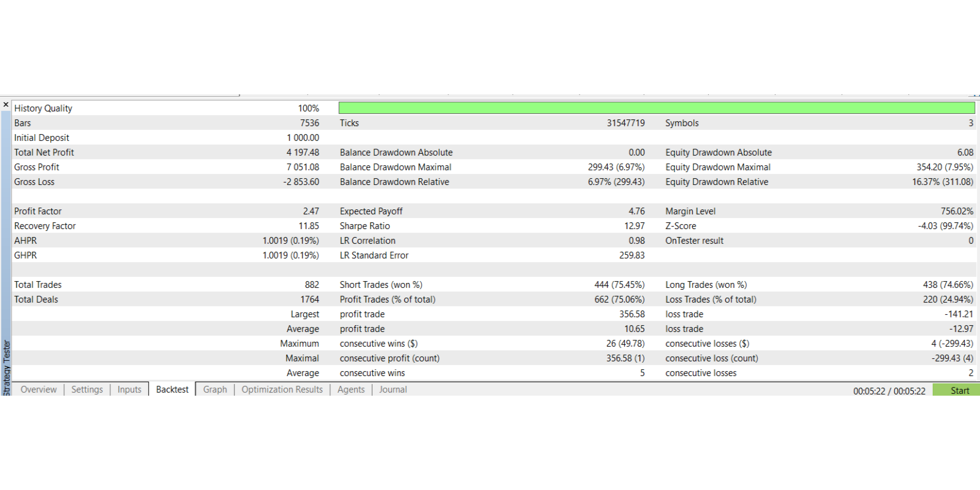Select the largest profit trade value 356.58
The image size is (980, 490).
[632, 314]
